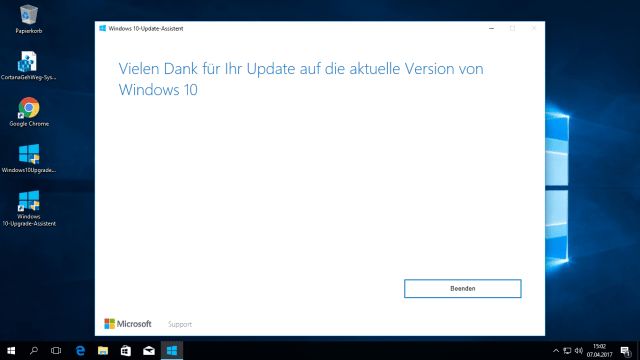Viewport: 640px width, 360px height.
Task: Open Task View from the taskbar
Action: tap(56, 351)
